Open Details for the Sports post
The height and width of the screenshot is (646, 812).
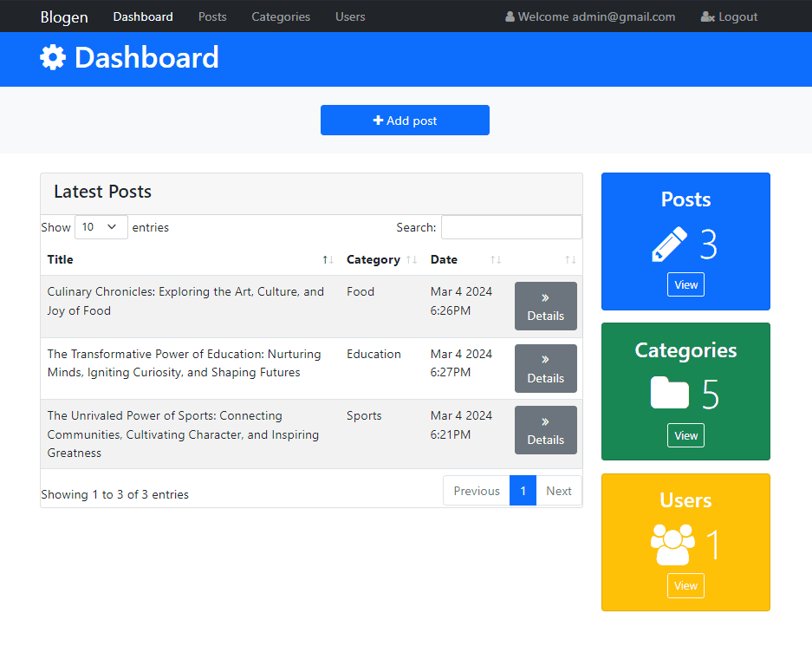545,430
